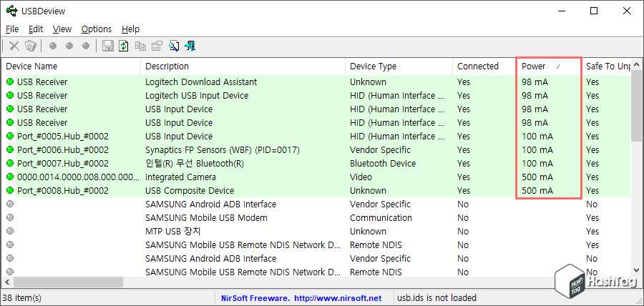Click the Communication device type cell
The width and height of the screenshot is (644, 306).
click(381, 217)
